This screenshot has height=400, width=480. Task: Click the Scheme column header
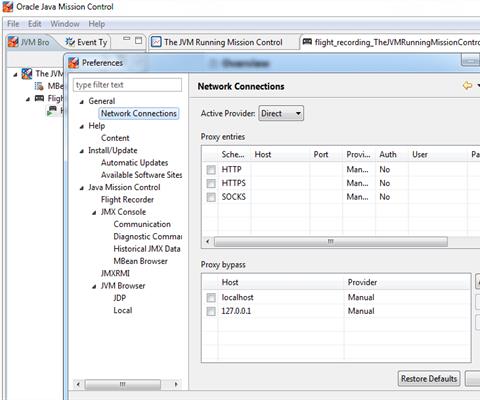(234, 154)
